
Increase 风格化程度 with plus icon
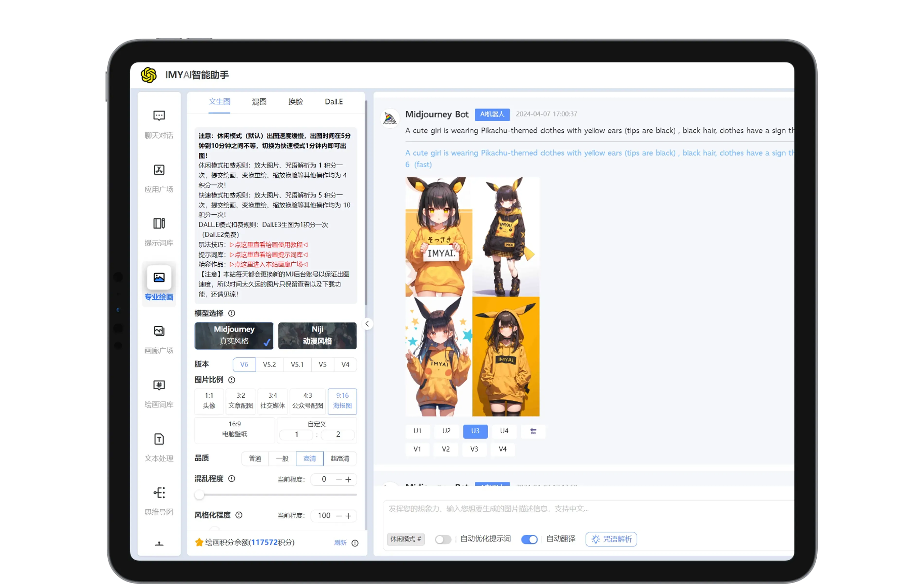(348, 516)
